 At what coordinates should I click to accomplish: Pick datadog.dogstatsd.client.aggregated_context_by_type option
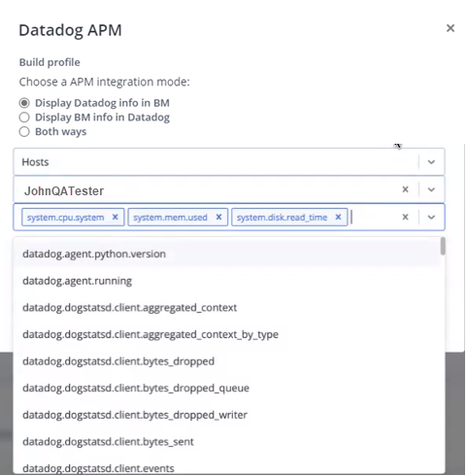(x=226, y=334)
